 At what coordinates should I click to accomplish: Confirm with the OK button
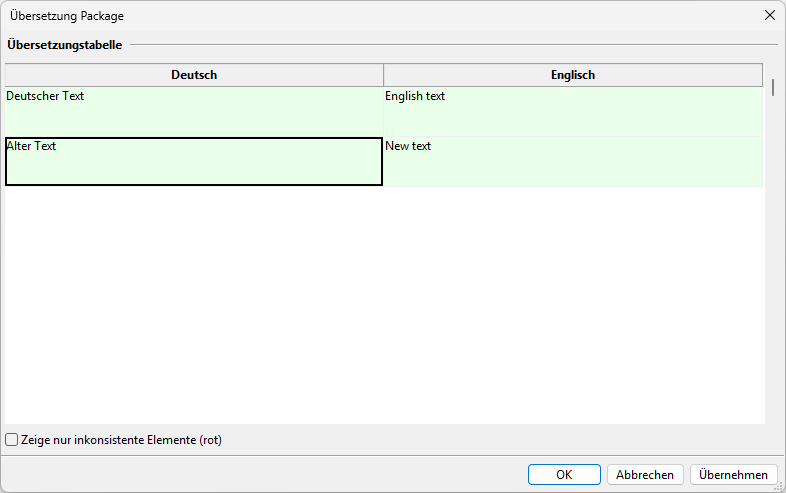(564, 474)
